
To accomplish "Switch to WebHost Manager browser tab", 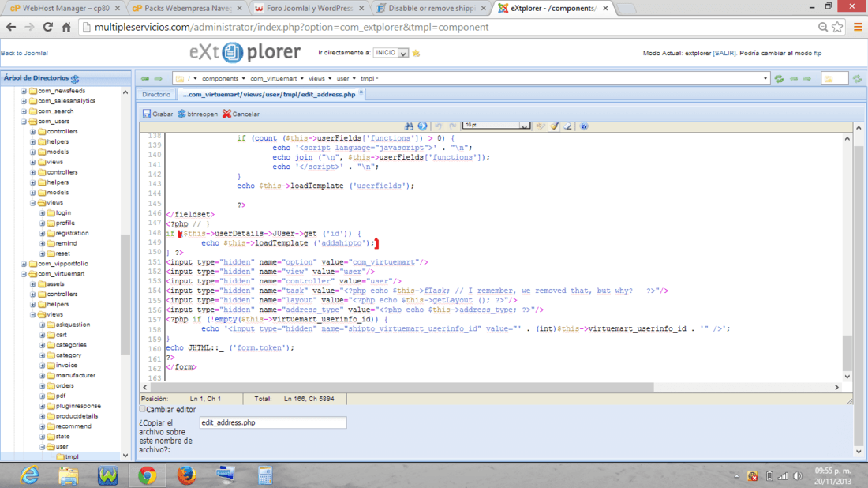I will click(x=65, y=9).
